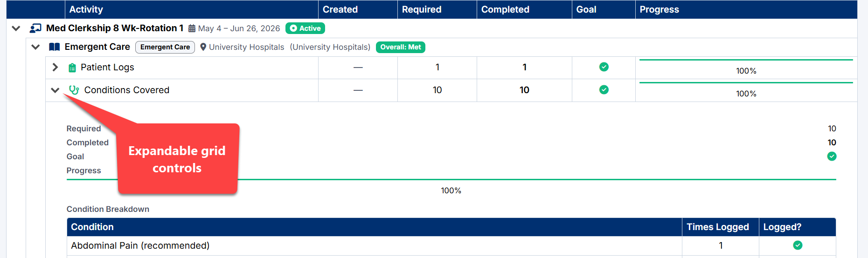Image resolution: width=868 pixels, height=258 pixels.
Task: Click the calendar icon before May 4 date
Action: click(192, 28)
